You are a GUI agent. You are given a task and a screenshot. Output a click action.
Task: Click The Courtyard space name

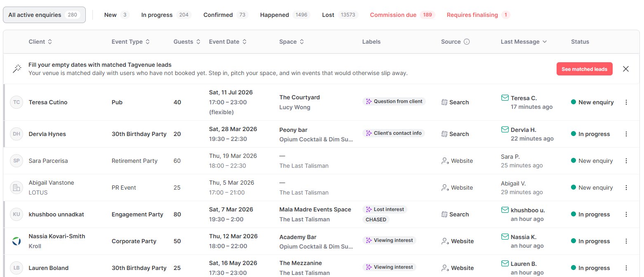[299, 97]
